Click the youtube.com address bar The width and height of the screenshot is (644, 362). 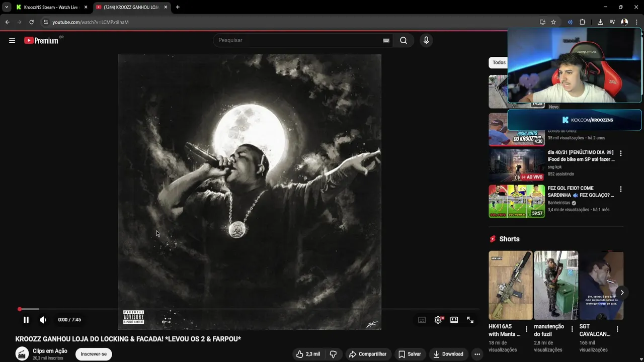coord(292,22)
